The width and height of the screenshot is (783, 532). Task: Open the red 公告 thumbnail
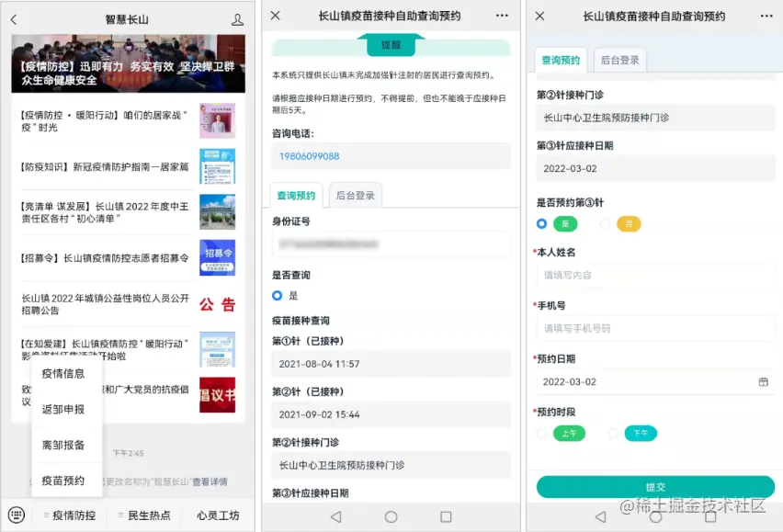click(x=217, y=304)
